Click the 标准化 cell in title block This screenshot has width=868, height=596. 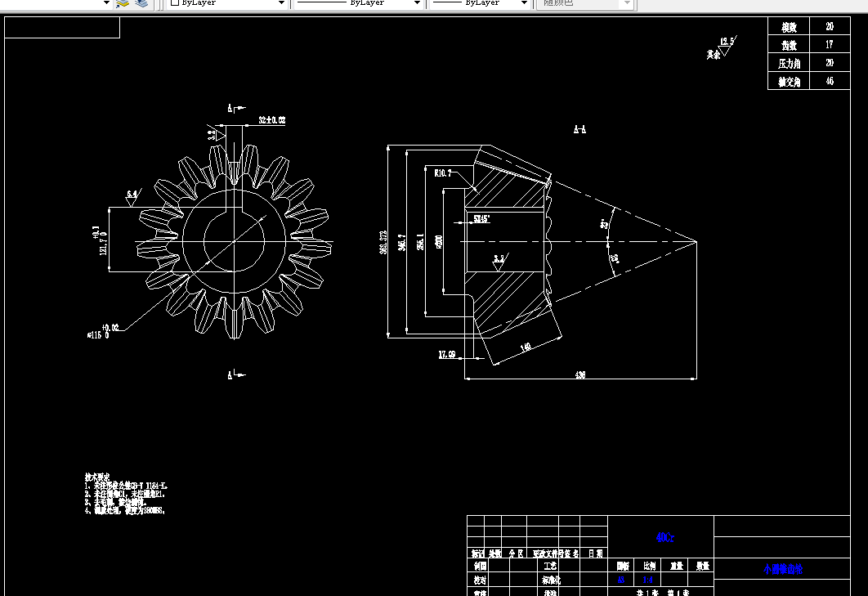point(552,580)
